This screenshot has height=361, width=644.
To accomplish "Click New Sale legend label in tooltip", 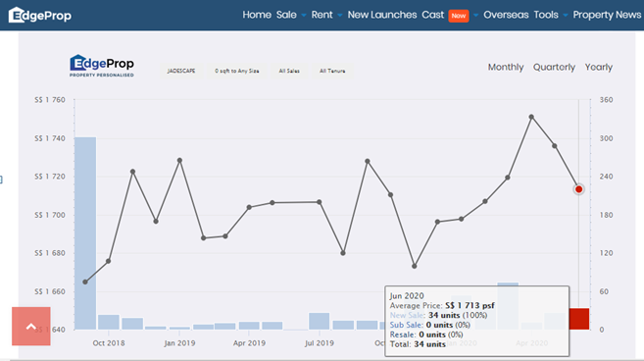I will pyautogui.click(x=407, y=315).
